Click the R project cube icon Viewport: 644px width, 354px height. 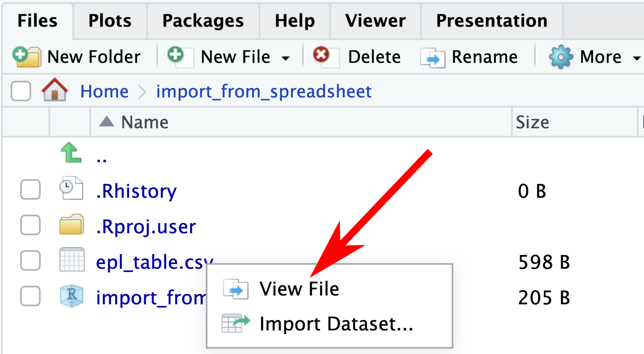(72, 296)
